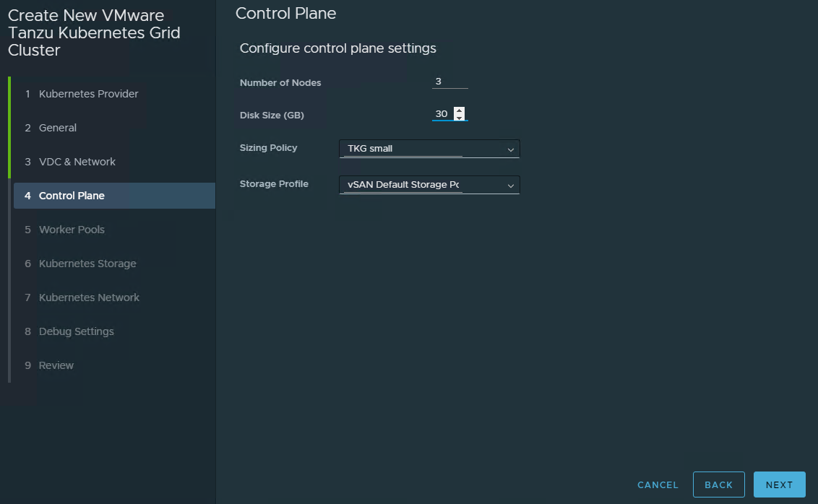This screenshot has width=818, height=504.
Task: Increase Disk Size with the up arrow
Action: [459, 110]
